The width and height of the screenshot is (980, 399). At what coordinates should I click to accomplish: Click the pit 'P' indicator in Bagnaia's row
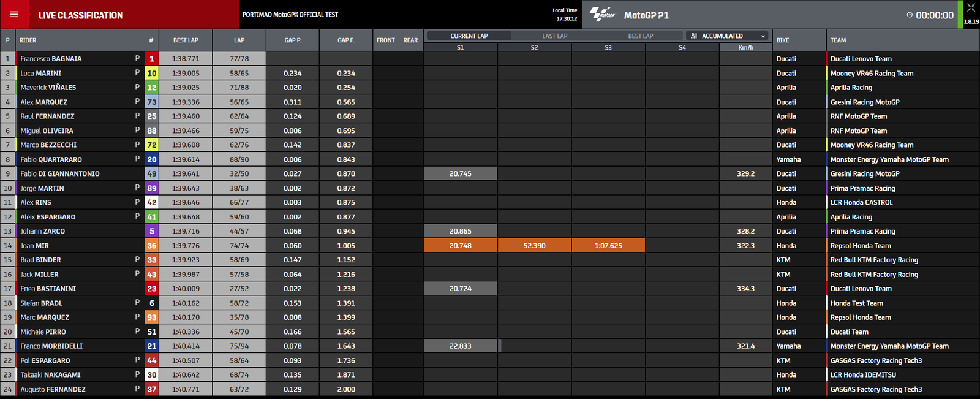tap(137, 58)
